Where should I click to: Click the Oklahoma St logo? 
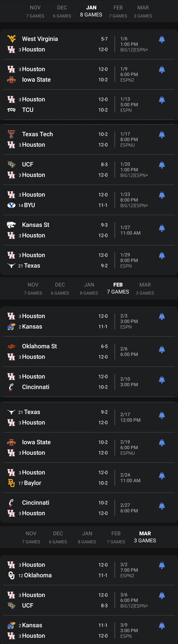coord(11,346)
